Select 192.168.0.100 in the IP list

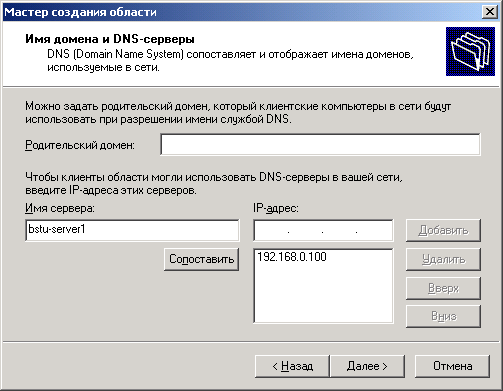tap(292, 257)
